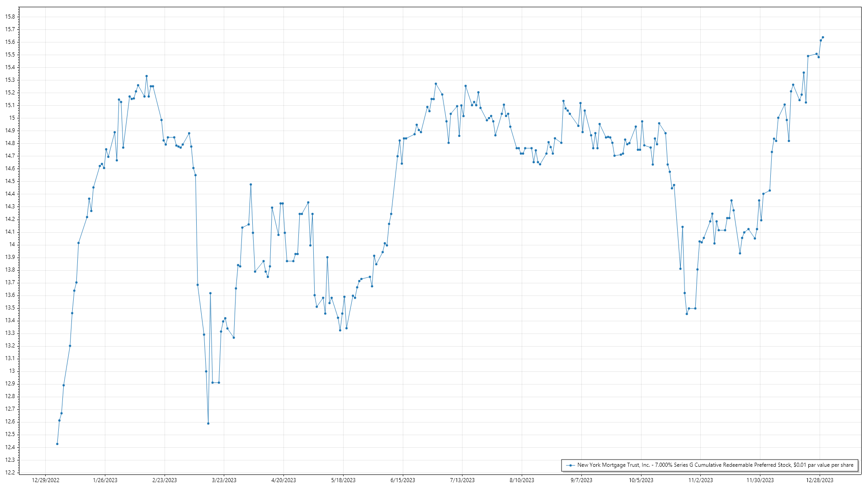Click the 2/23/2023 x-axis date label
The image size is (868, 488).
pyautogui.click(x=165, y=480)
